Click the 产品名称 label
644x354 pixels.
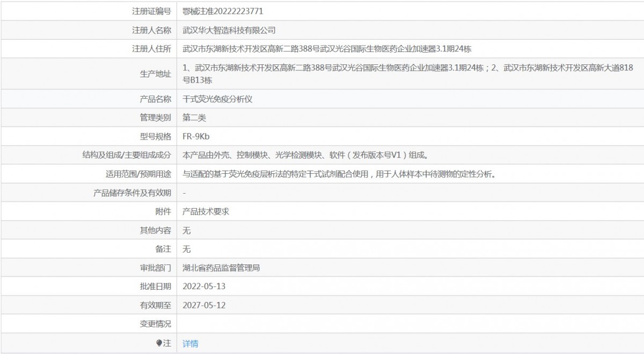click(156, 99)
